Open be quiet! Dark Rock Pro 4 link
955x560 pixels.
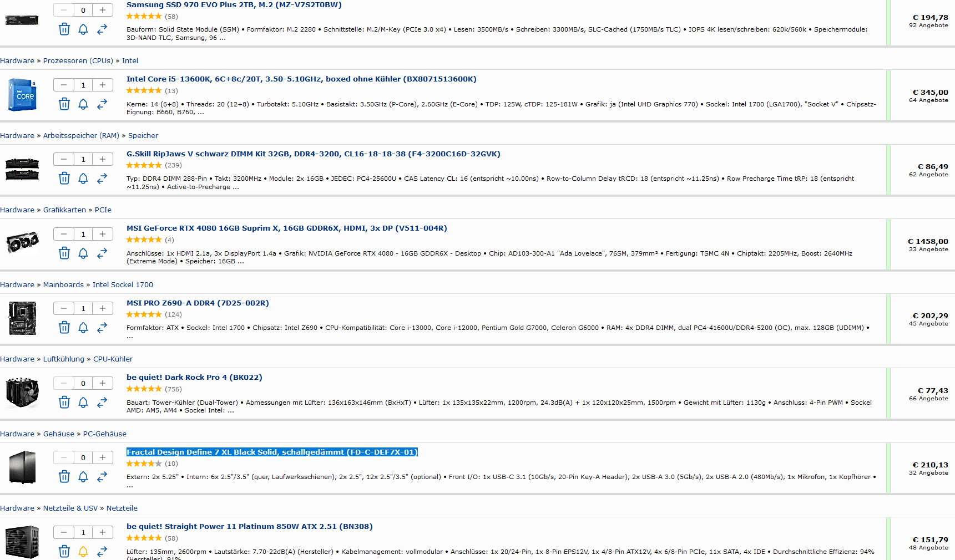pyautogui.click(x=194, y=378)
